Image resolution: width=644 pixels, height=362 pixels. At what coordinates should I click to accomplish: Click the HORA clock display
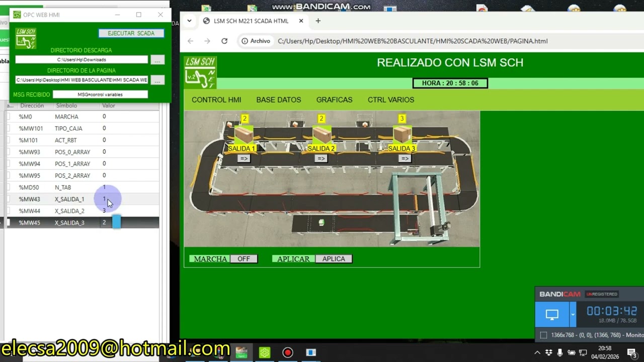[450, 83]
